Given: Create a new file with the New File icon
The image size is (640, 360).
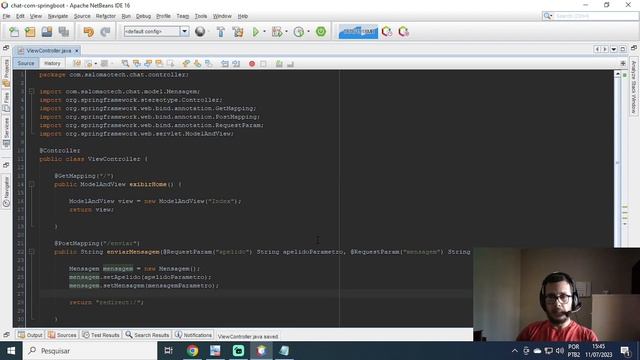Looking at the screenshot, I should pyautogui.click(x=14, y=32).
